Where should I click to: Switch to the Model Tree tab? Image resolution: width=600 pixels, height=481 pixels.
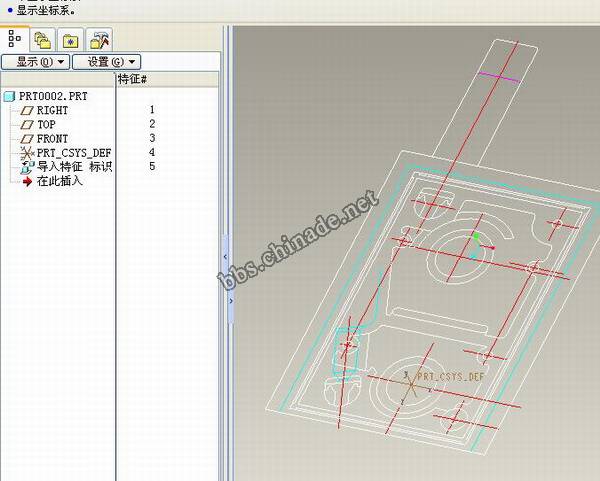(x=15, y=39)
